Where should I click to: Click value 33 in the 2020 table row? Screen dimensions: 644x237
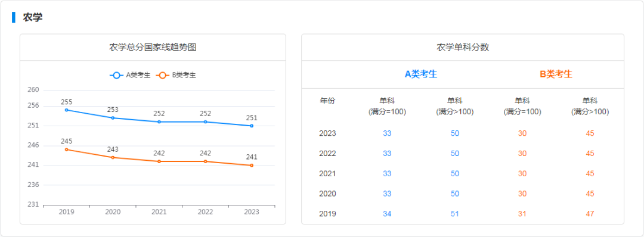pos(388,194)
